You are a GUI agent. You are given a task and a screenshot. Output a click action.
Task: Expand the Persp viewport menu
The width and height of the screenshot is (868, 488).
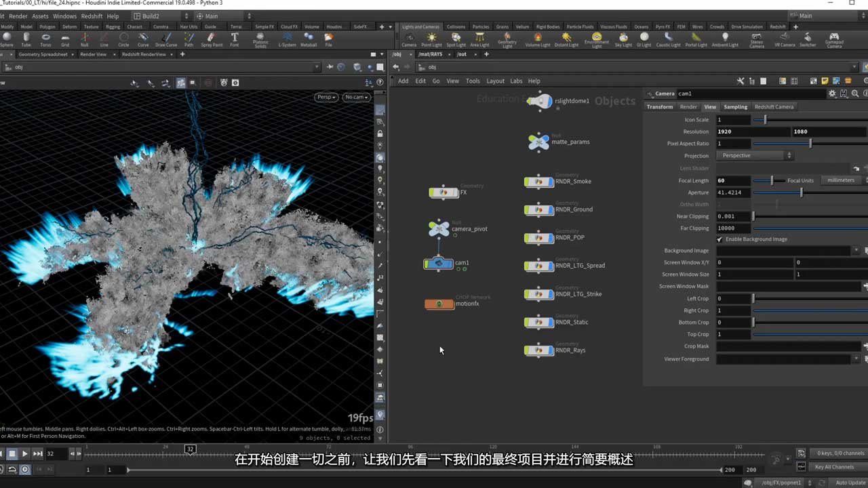326,97
